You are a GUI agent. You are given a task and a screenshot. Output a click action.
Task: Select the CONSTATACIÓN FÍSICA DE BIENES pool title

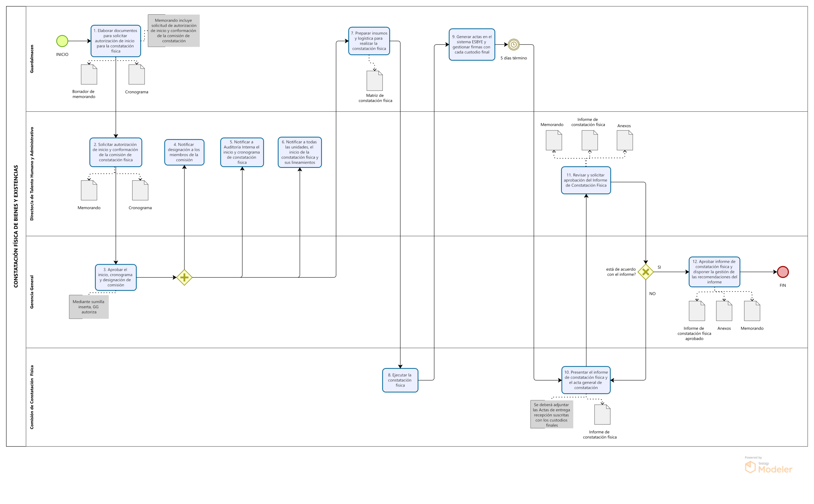pyautogui.click(x=16, y=226)
